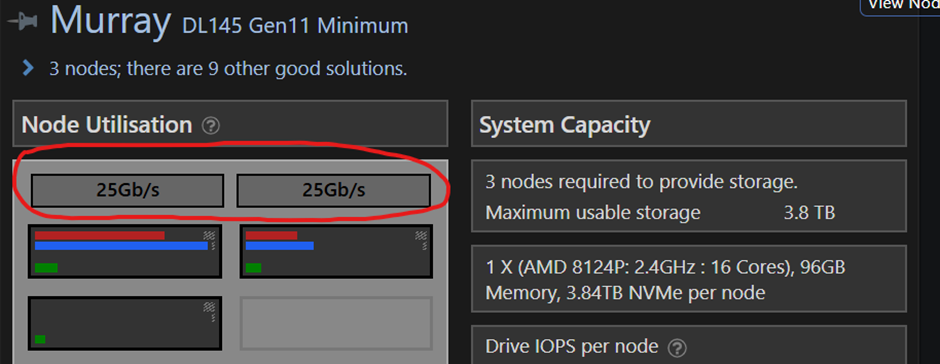This screenshot has width=940, height=364.
Task: Select the System Capacity panel header
Action: 689,124
